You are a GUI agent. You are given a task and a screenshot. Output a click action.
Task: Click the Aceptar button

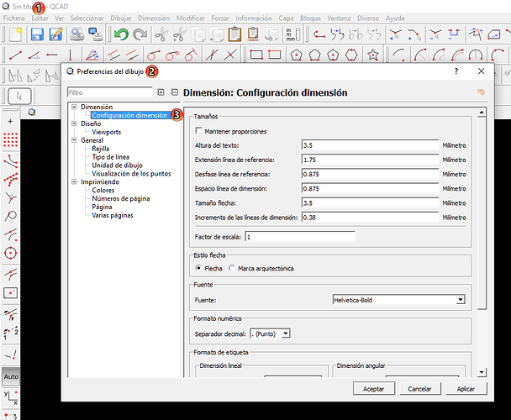[x=373, y=389]
